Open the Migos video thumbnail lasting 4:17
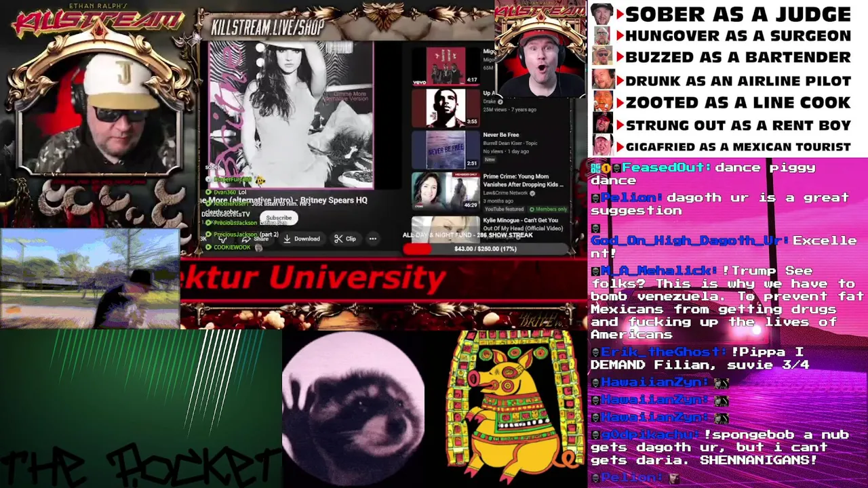This screenshot has width=868, height=488. (x=446, y=66)
